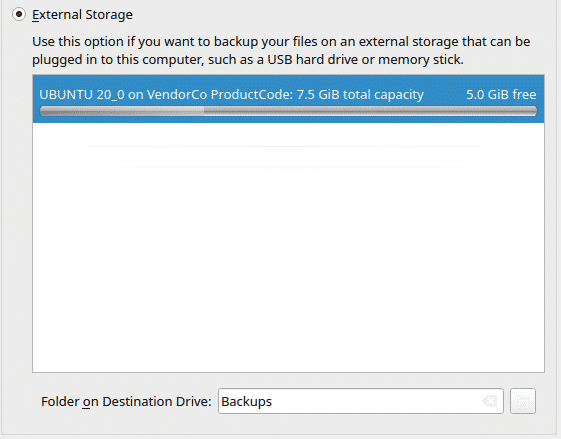Click the USB hard drive description line
The height and width of the screenshot is (439, 561).
[x=248, y=59]
